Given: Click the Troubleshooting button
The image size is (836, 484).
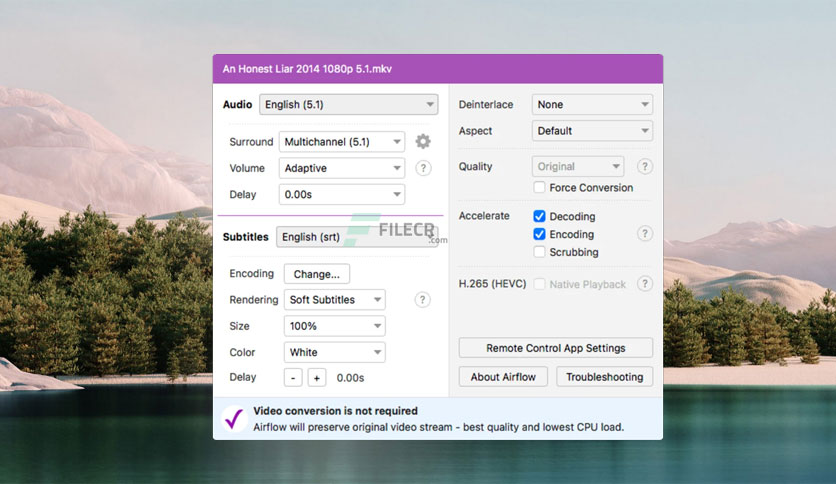Looking at the screenshot, I should 605,377.
